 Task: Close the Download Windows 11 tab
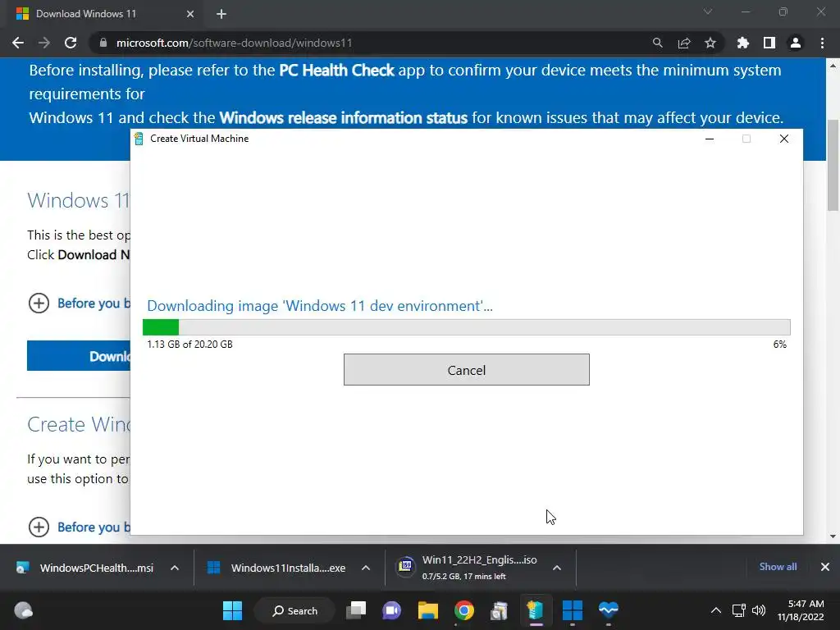point(190,14)
